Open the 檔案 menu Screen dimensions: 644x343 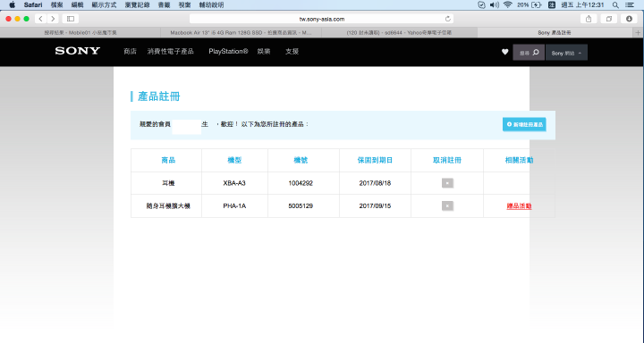pyautogui.click(x=56, y=5)
